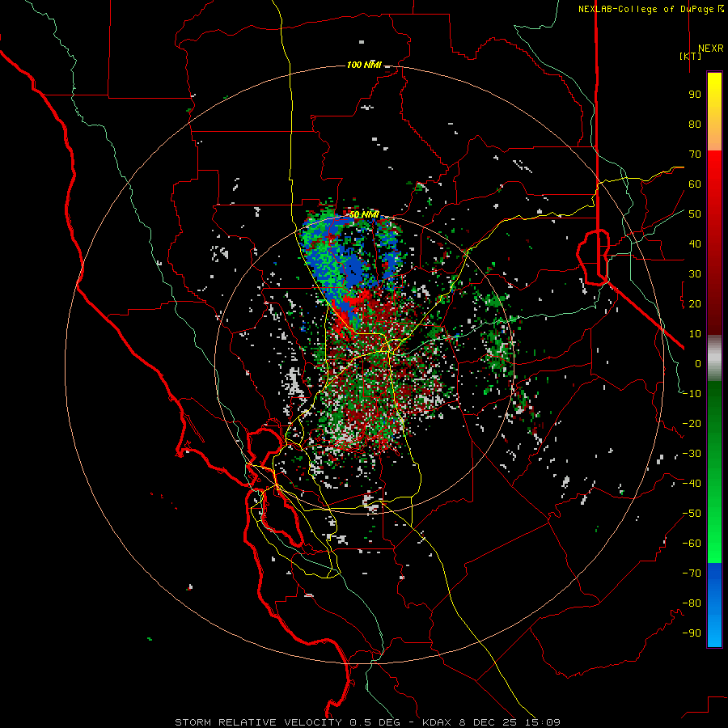Click the -90 scale value
This screenshot has width=728, height=728.
pos(692,633)
